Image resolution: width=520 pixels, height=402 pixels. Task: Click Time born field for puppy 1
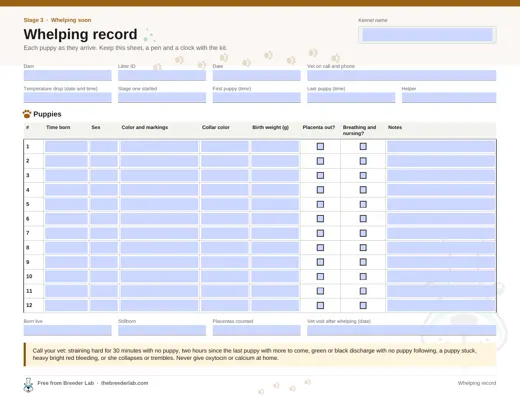pos(66,146)
